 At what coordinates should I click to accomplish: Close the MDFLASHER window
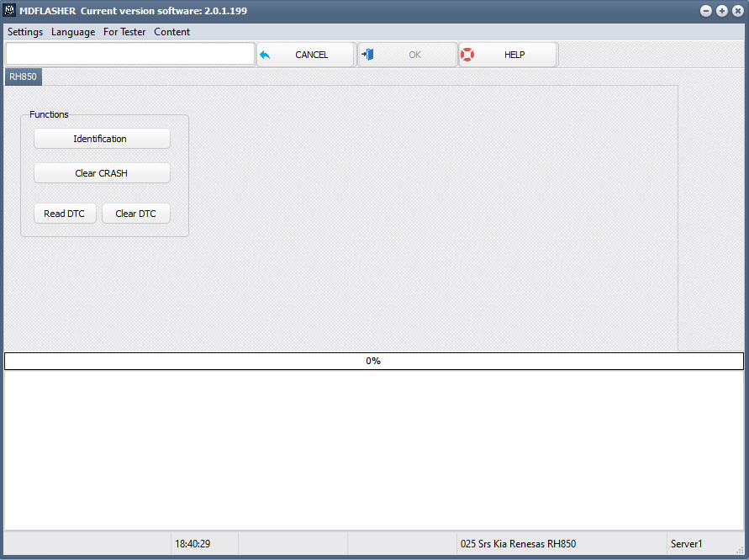737,11
